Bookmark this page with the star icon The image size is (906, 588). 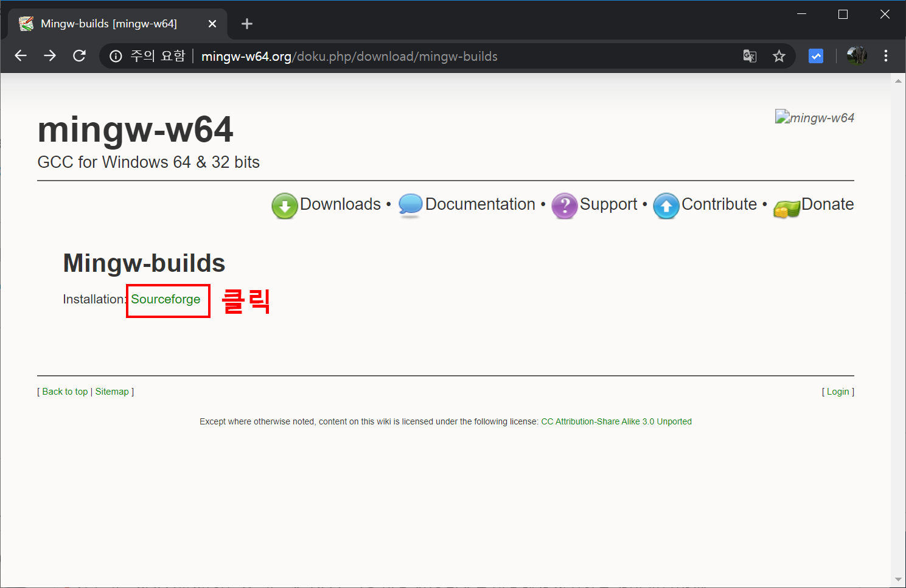(779, 55)
